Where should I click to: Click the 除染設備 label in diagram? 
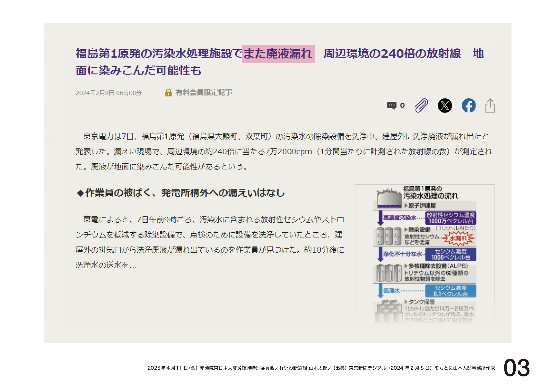point(417,230)
